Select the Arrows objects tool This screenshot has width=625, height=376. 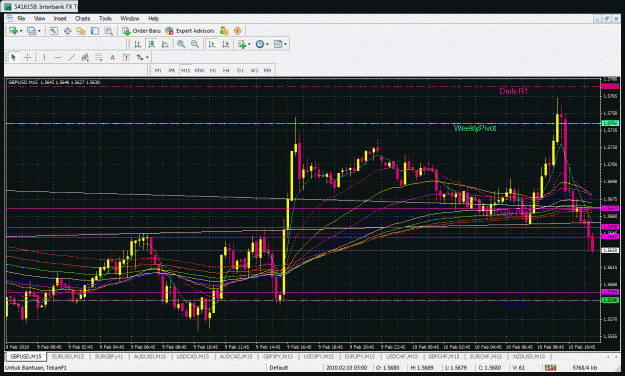pos(140,57)
